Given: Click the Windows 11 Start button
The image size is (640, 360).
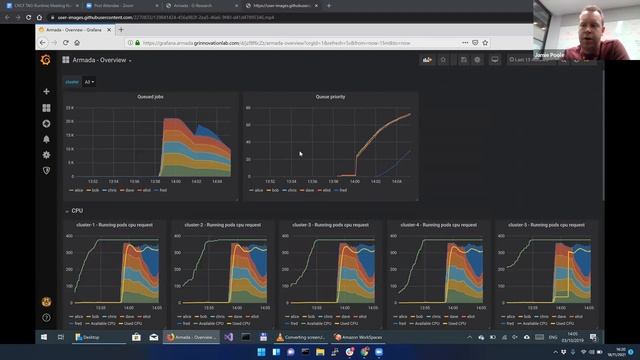Looking at the screenshot, I should (261, 352).
